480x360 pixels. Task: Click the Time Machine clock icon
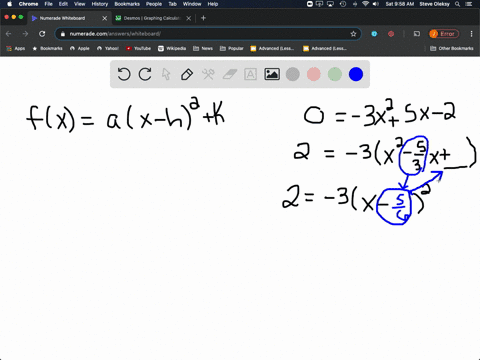point(343,4)
